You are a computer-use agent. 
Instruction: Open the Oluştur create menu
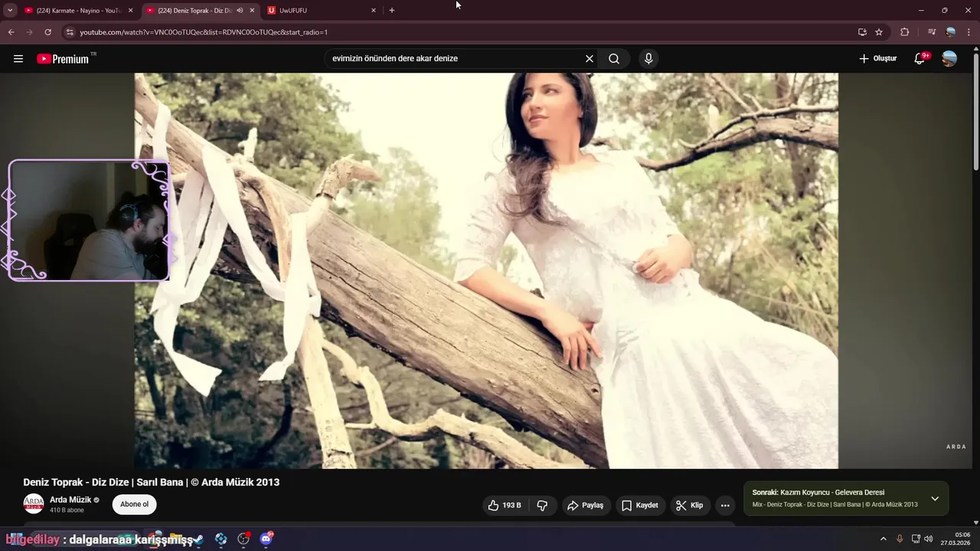(x=877, y=59)
